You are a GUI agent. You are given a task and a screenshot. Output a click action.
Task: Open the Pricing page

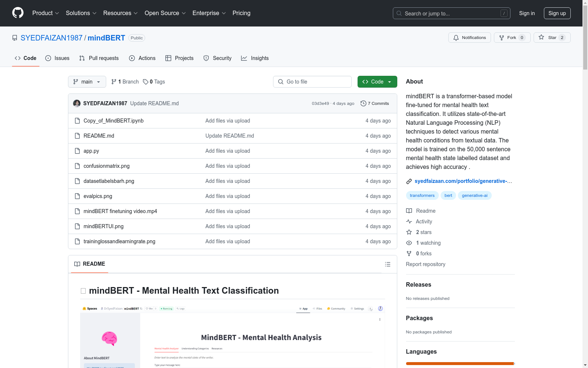pos(241,13)
